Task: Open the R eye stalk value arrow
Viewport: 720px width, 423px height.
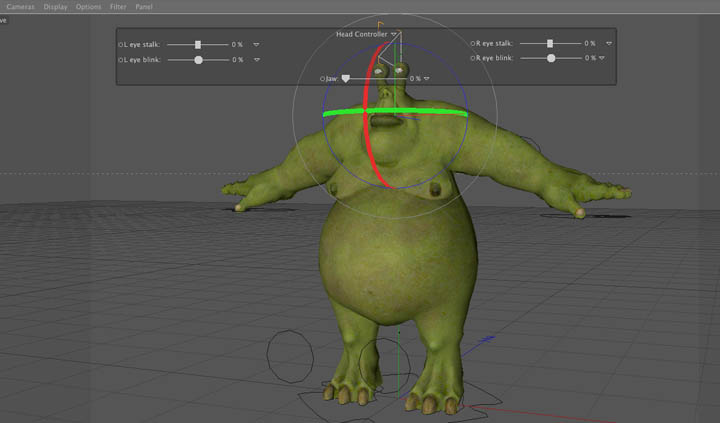Action: (609, 44)
